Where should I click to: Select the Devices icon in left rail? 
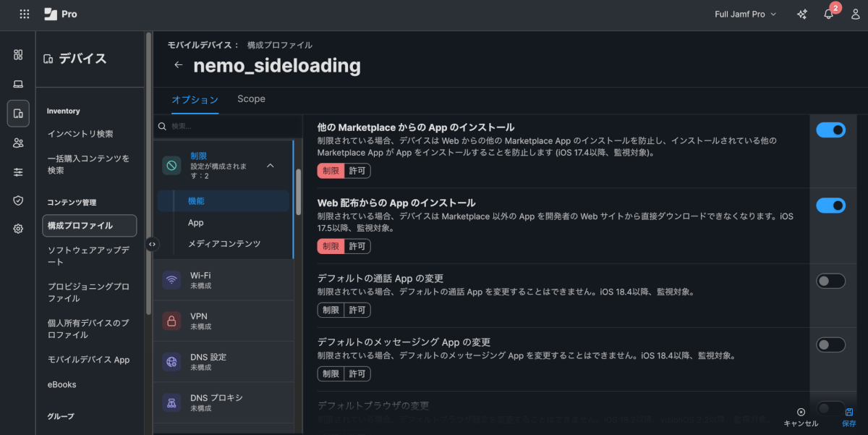pyautogui.click(x=18, y=113)
